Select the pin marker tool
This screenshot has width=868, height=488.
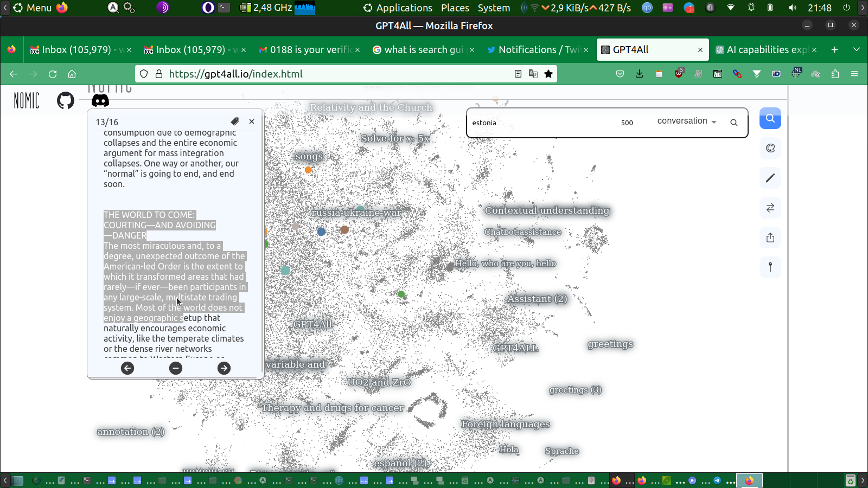pyautogui.click(x=770, y=267)
